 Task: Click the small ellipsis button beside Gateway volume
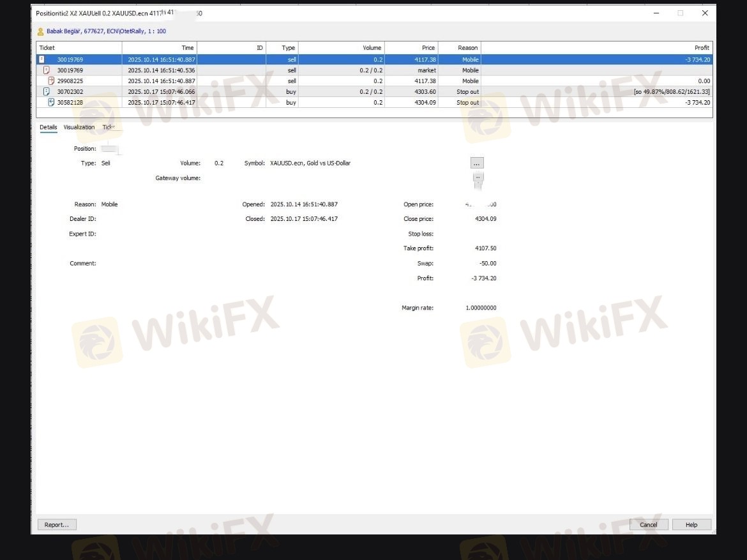tap(478, 178)
